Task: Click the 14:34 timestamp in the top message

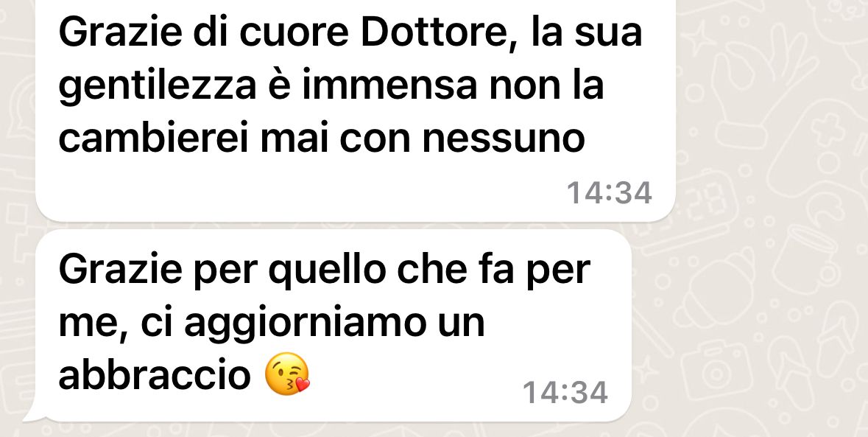Action: (x=610, y=193)
